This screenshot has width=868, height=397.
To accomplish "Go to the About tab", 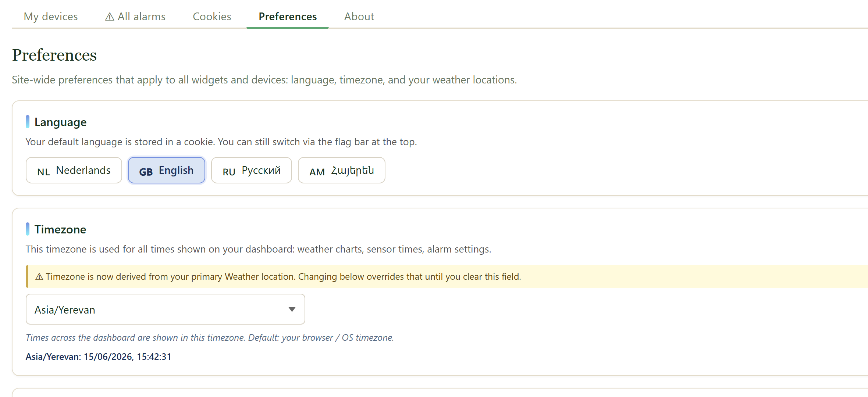I will [x=359, y=17].
